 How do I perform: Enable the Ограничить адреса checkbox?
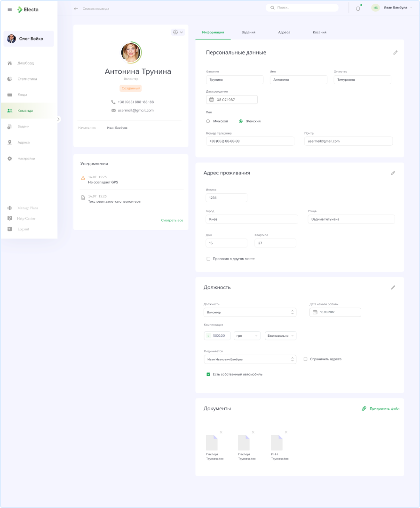pyautogui.click(x=306, y=359)
